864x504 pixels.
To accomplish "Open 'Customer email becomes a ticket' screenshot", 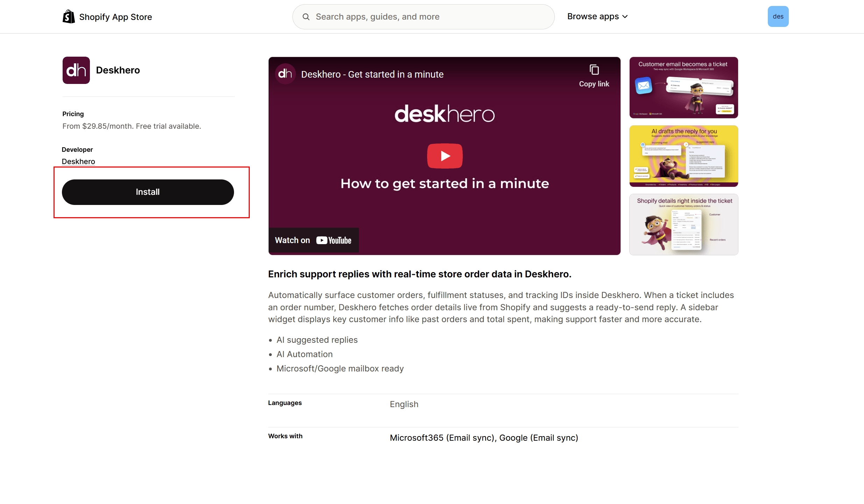I will (684, 87).
